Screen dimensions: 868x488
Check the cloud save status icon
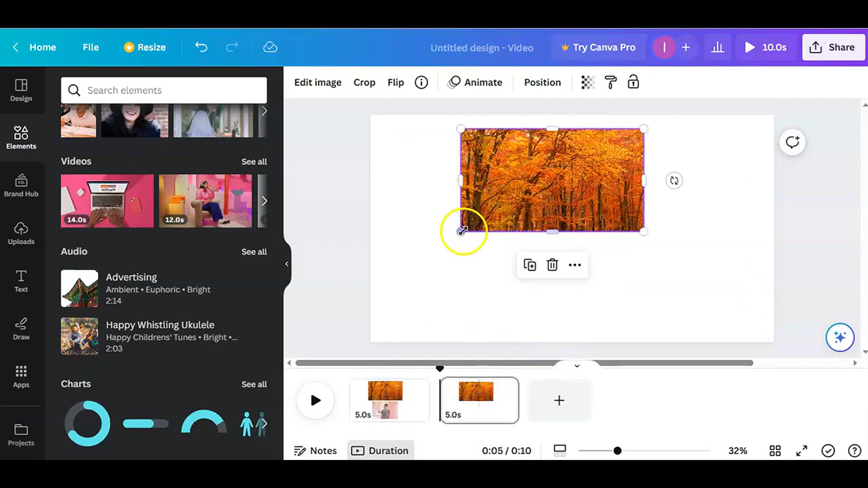click(270, 47)
